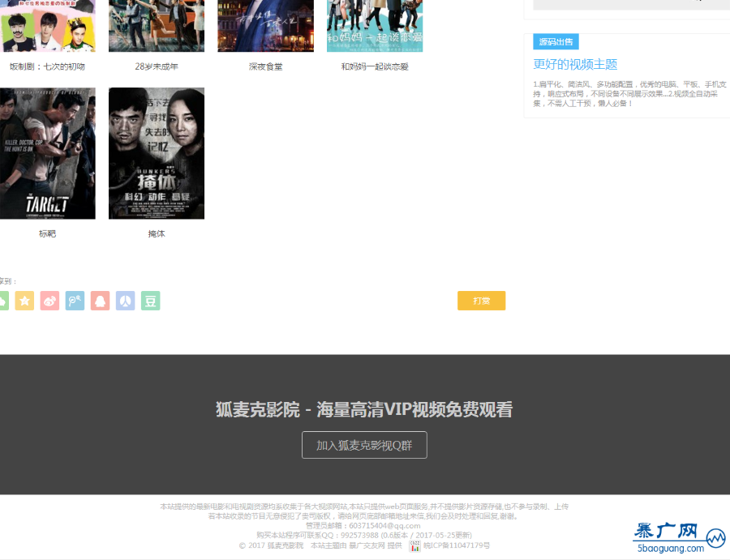This screenshot has width=730, height=560.
Task: Click the 加入狐麦克影视Q群 button
Action: [364, 445]
